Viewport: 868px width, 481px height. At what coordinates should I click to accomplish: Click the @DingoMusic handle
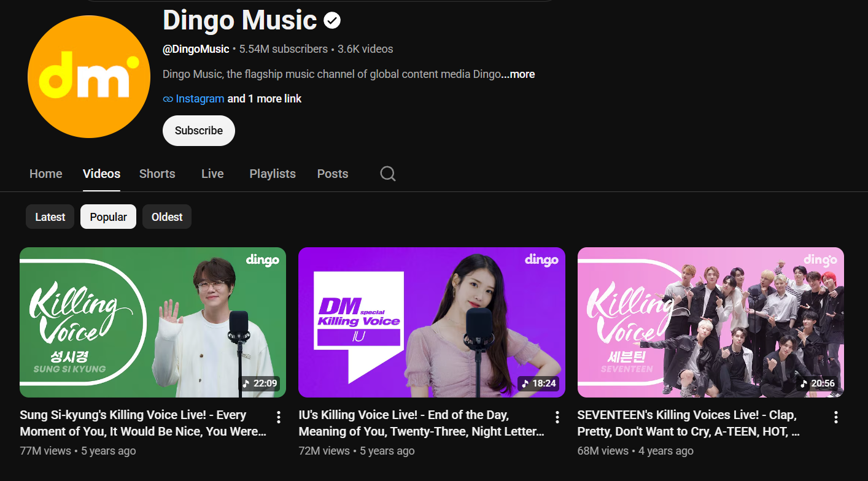pyautogui.click(x=196, y=49)
